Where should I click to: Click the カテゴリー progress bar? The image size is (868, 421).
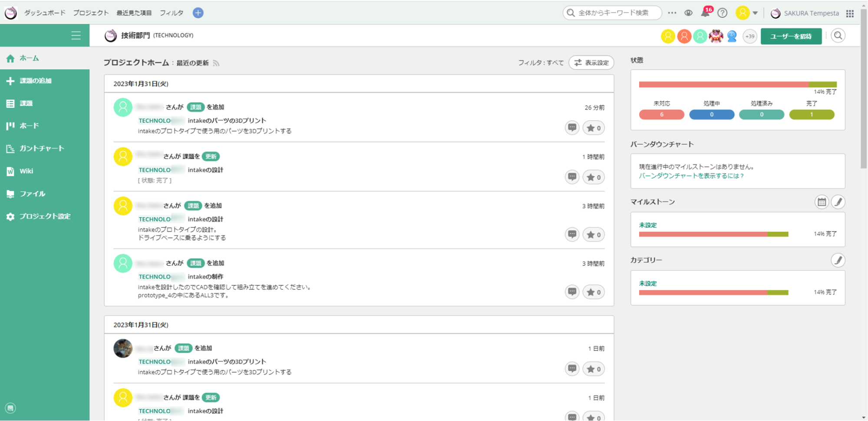(713, 292)
